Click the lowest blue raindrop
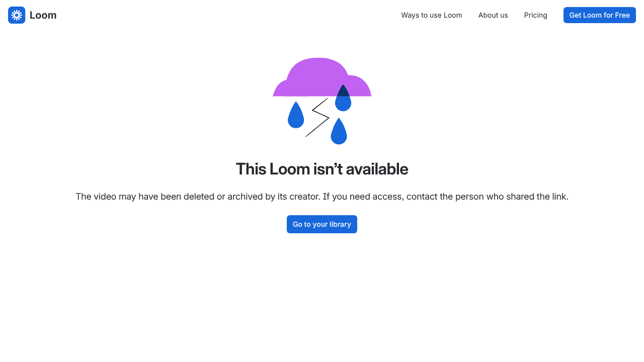Screen dimensions: 644x362 click(x=339, y=131)
